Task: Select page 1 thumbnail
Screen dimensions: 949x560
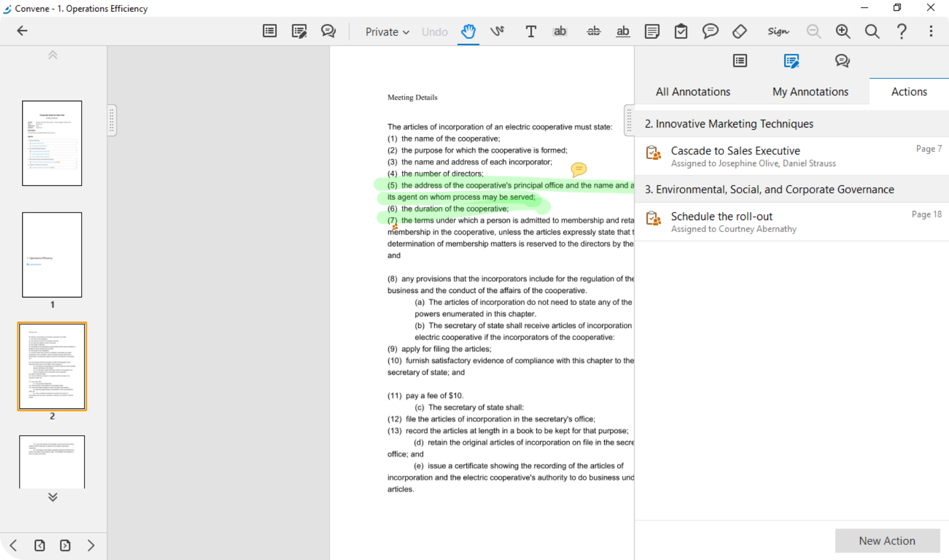Action: [x=52, y=254]
